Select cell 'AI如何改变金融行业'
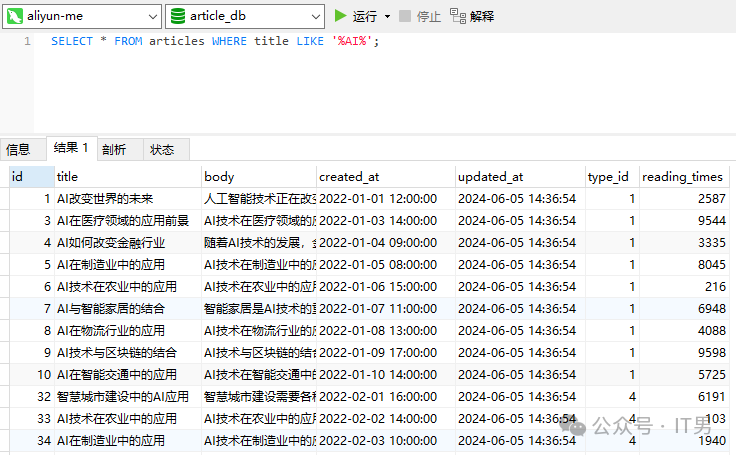Image resolution: width=736 pixels, height=455 pixels. [128, 243]
